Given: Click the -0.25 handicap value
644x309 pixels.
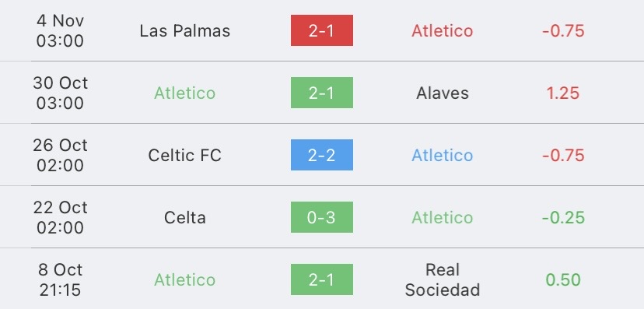Looking at the screenshot, I should pos(563,218).
